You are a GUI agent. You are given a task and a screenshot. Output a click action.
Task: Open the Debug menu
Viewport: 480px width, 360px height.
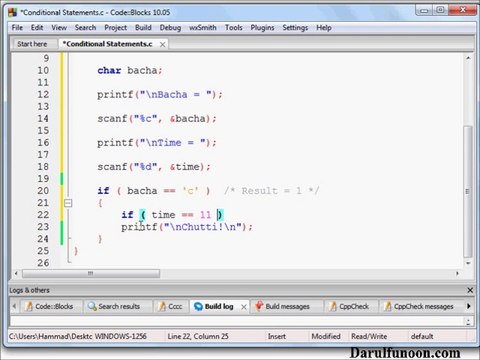coord(170,28)
